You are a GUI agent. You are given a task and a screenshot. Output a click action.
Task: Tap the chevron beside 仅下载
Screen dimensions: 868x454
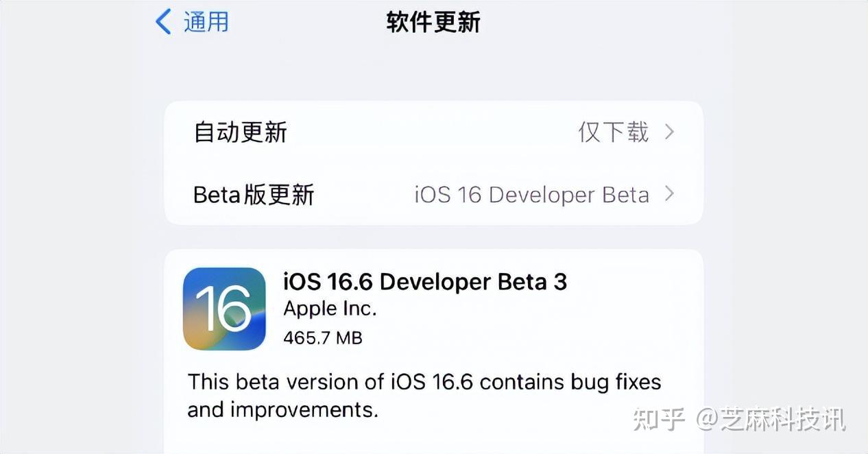click(670, 132)
